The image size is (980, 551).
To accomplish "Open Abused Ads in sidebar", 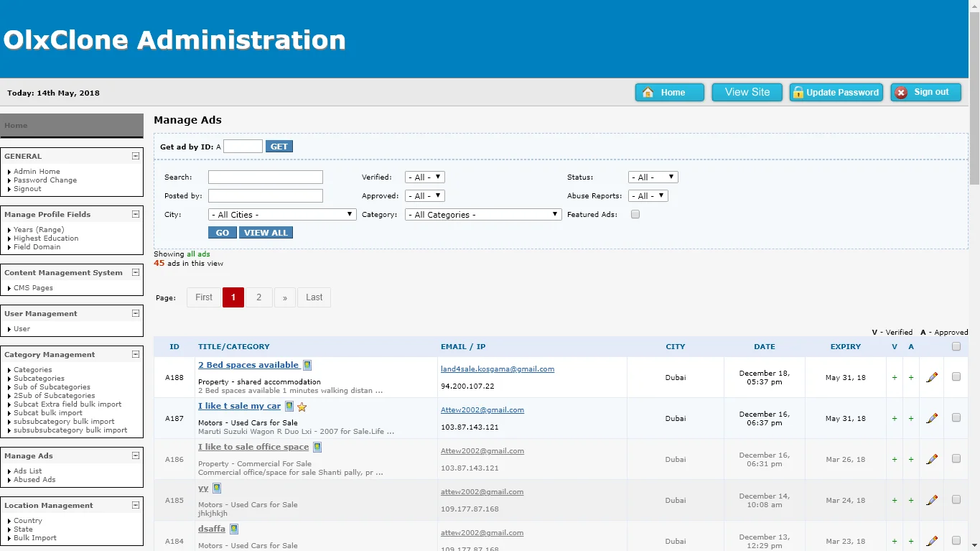I will [x=34, y=480].
